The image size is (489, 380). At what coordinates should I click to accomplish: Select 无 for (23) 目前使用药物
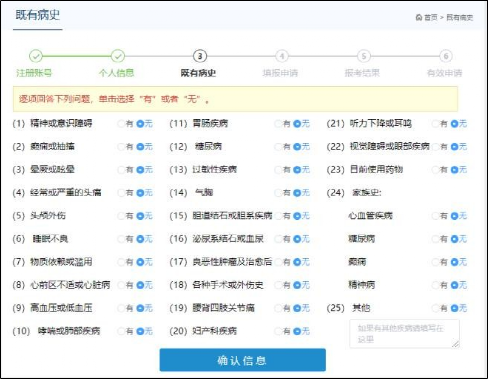454,170
